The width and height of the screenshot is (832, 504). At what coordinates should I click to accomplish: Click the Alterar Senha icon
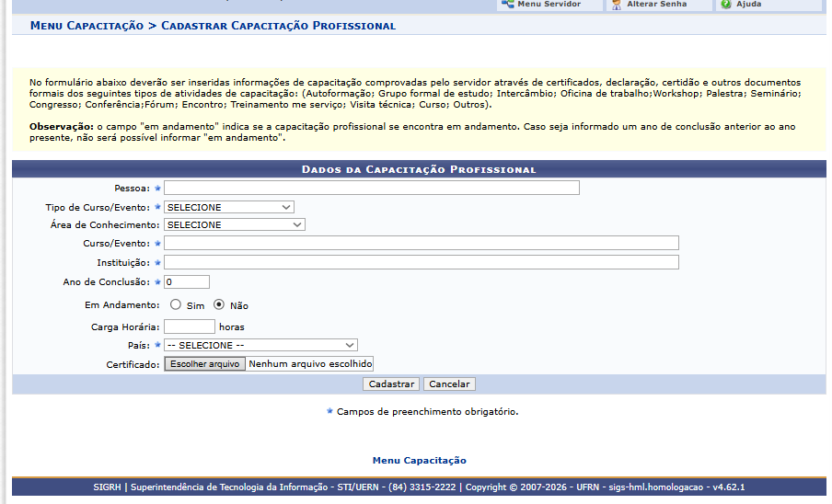616,5
